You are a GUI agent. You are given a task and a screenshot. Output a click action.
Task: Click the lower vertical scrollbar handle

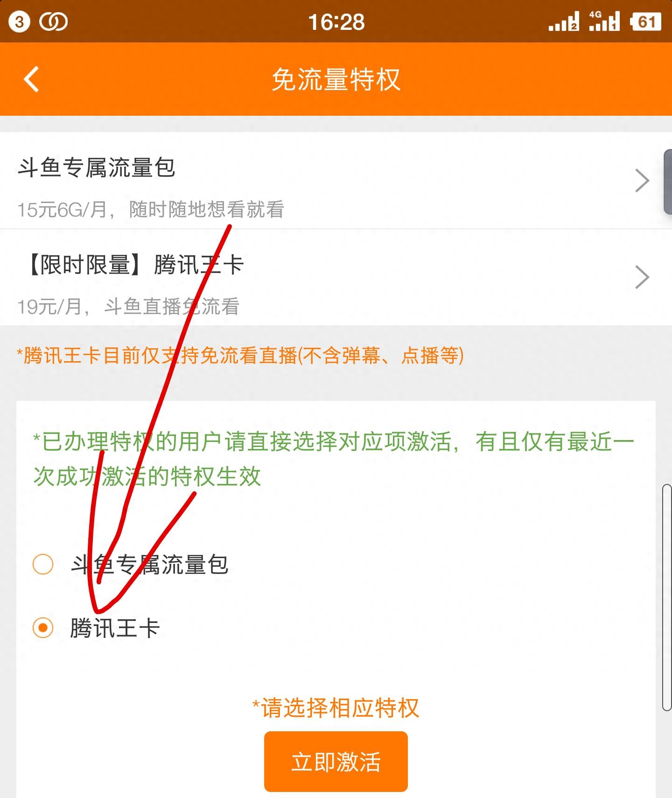click(667, 597)
